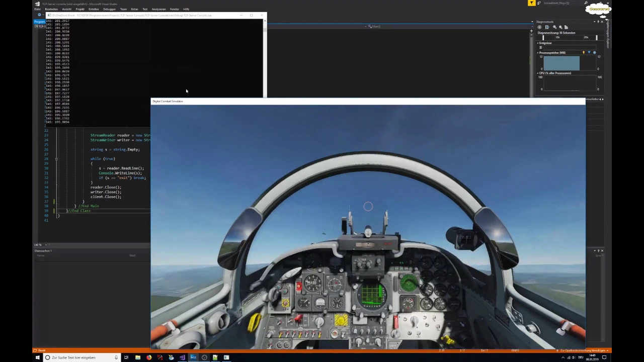Click the console window title bar path
The height and width of the screenshot is (362, 644).
click(x=132, y=15)
